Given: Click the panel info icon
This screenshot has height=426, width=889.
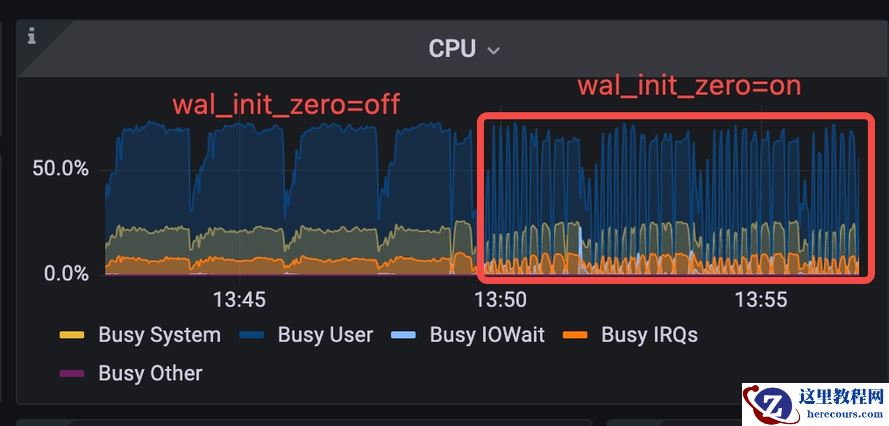Looking at the screenshot, I should click(x=31, y=36).
